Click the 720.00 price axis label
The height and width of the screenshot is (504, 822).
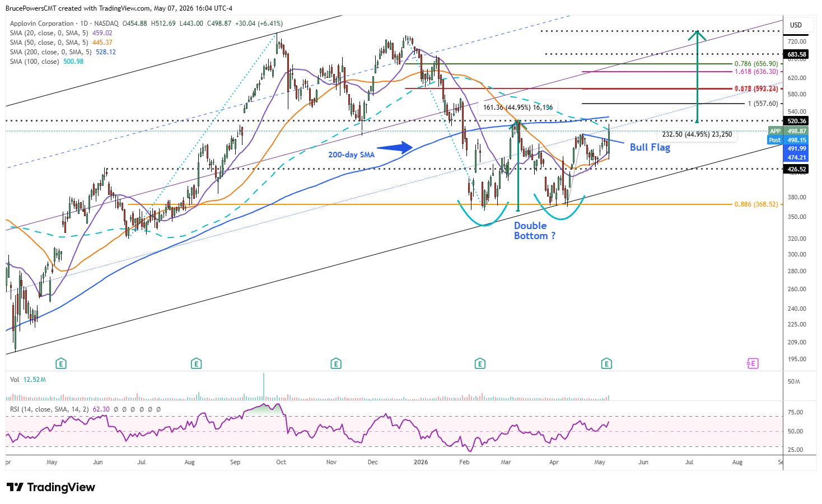[797, 41]
